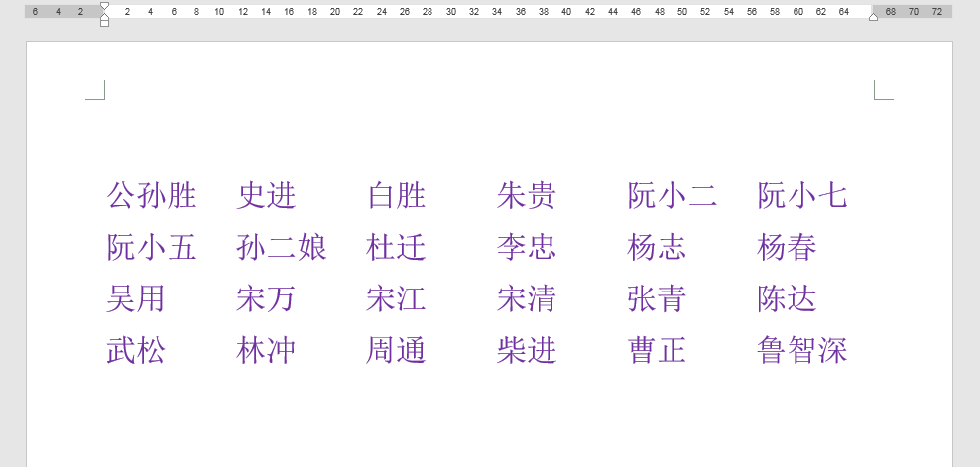Click the name 孙二娘
This screenshot has height=467, width=980.
(x=282, y=247)
